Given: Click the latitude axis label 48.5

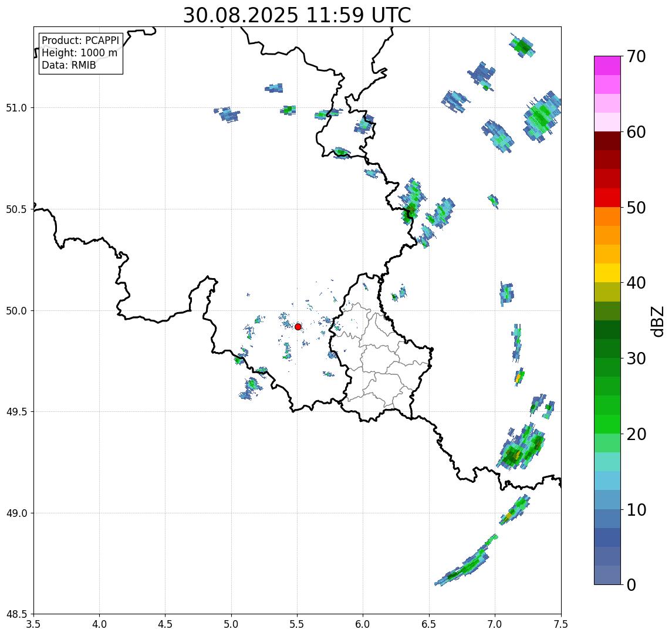Looking at the screenshot, I should tap(16, 614).
